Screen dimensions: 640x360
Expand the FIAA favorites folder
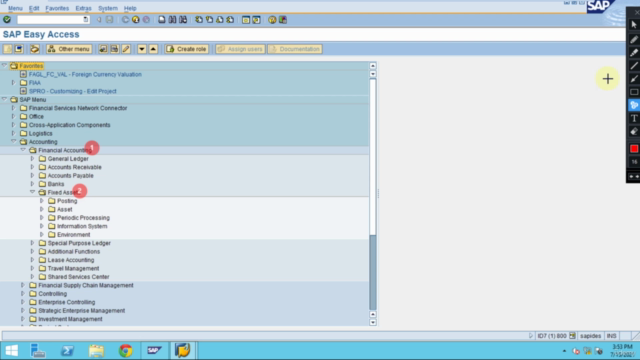[13, 82]
